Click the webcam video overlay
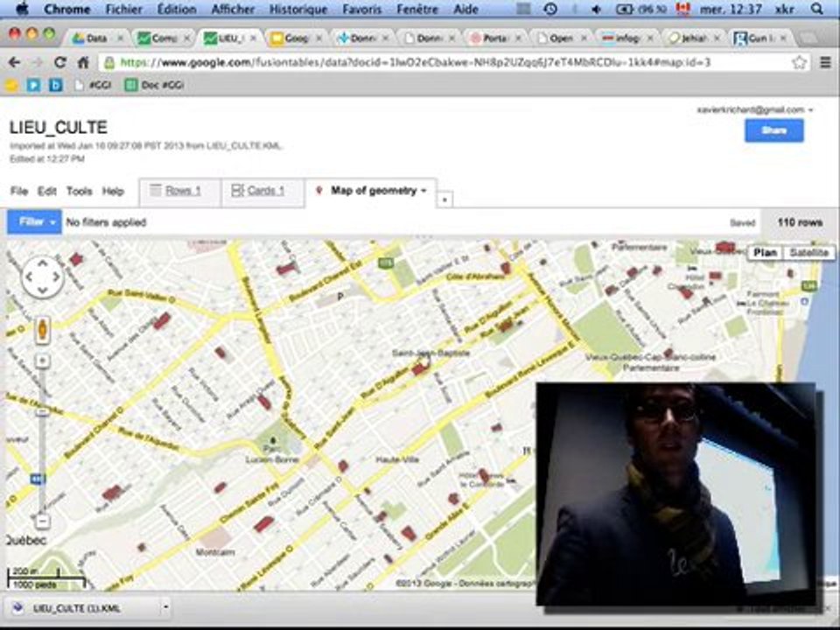Image resolution: width=840 pixels, height=630 pixels. click(x=676, y=493)
